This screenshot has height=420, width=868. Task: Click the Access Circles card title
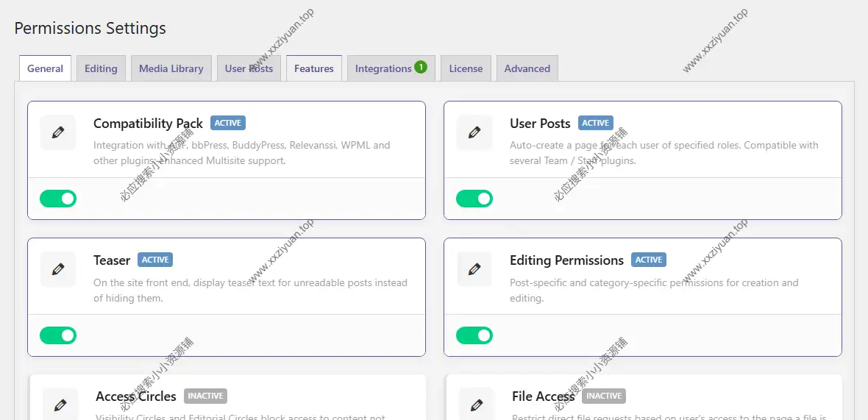136,396
